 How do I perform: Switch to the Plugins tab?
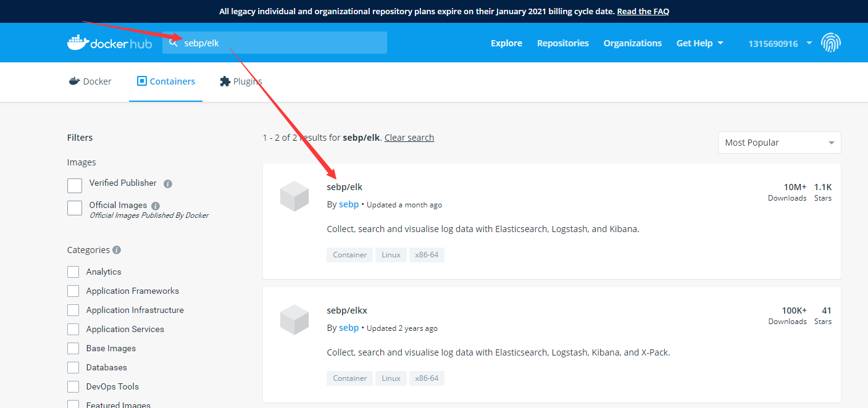[x=241, y=81]
